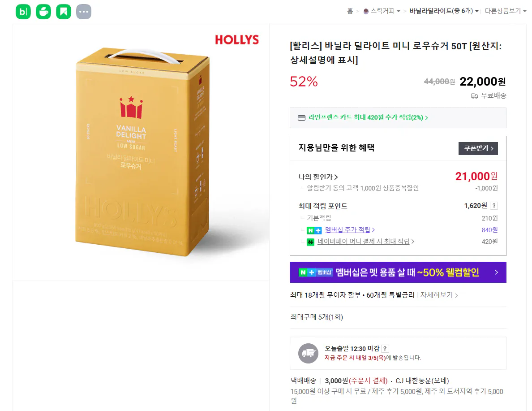Open the free shipping 무료배송 truck icon
This screenshot has height=411, width=532.
(474, 95)
